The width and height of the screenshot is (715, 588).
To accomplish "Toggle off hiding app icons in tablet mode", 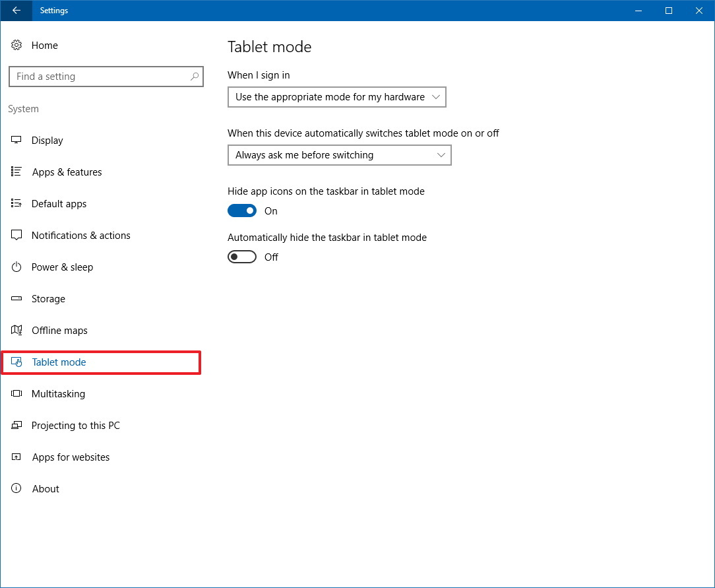I will [242, 211].
